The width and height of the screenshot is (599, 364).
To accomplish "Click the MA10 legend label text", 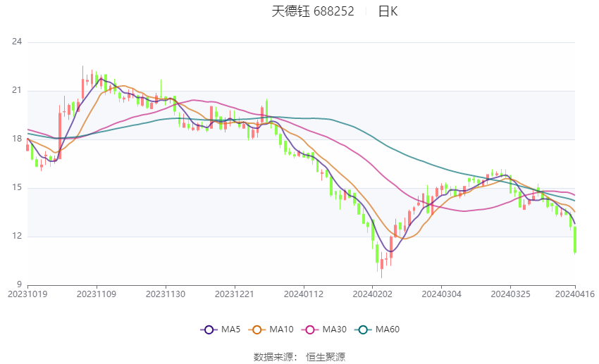I will 281,330.
